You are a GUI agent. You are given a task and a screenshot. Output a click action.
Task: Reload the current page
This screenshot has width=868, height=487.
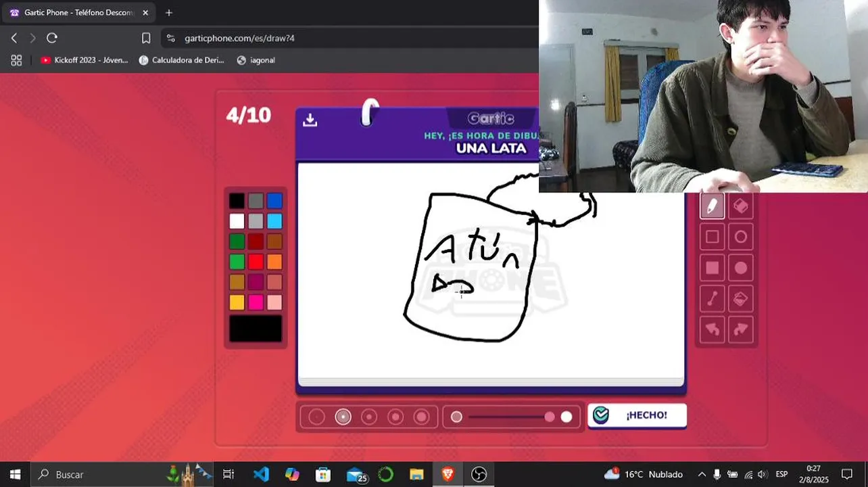tap(52, 38)
